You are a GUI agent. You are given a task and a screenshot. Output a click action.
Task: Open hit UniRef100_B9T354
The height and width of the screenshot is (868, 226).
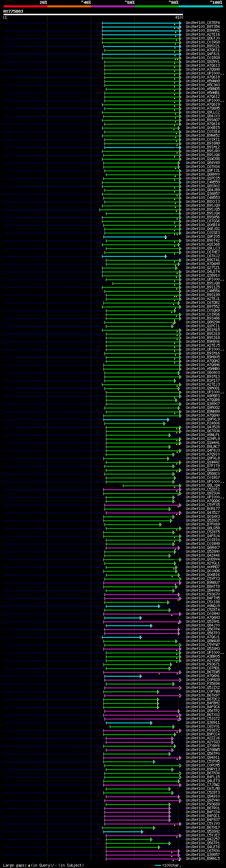point(203,27)
